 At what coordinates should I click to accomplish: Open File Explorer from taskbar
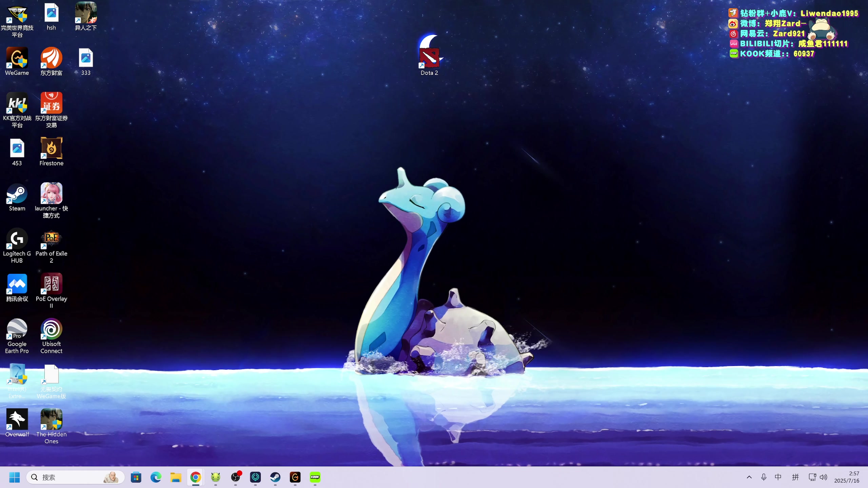pyautogui.click(x=176, y=477)
